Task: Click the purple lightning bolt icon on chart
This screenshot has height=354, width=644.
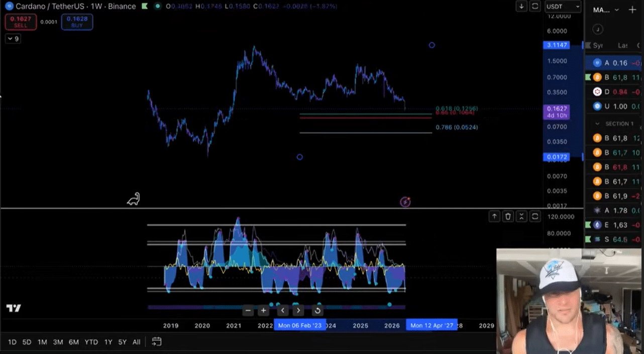Action: pos(405,202)
